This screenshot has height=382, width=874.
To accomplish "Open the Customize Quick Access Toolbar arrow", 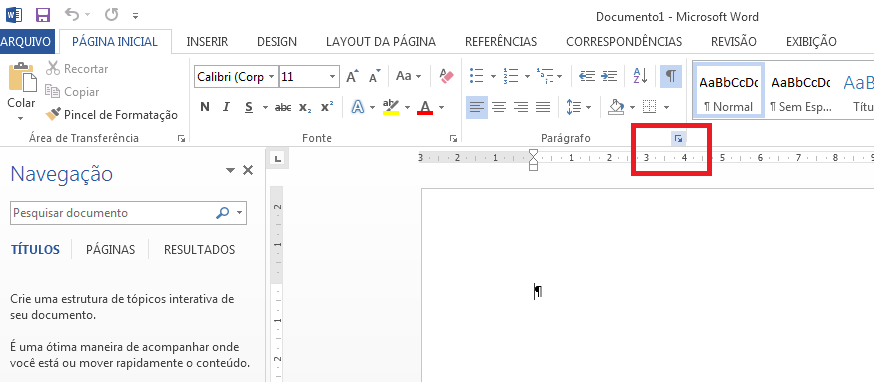I will point(135,16).
